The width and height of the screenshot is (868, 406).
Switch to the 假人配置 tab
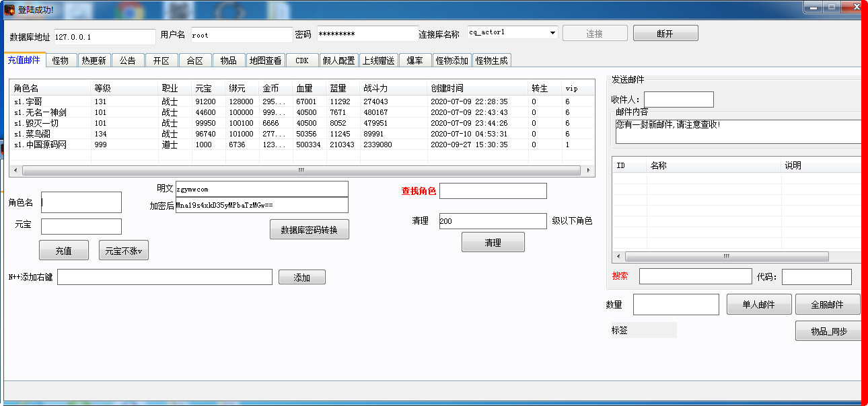339,60
